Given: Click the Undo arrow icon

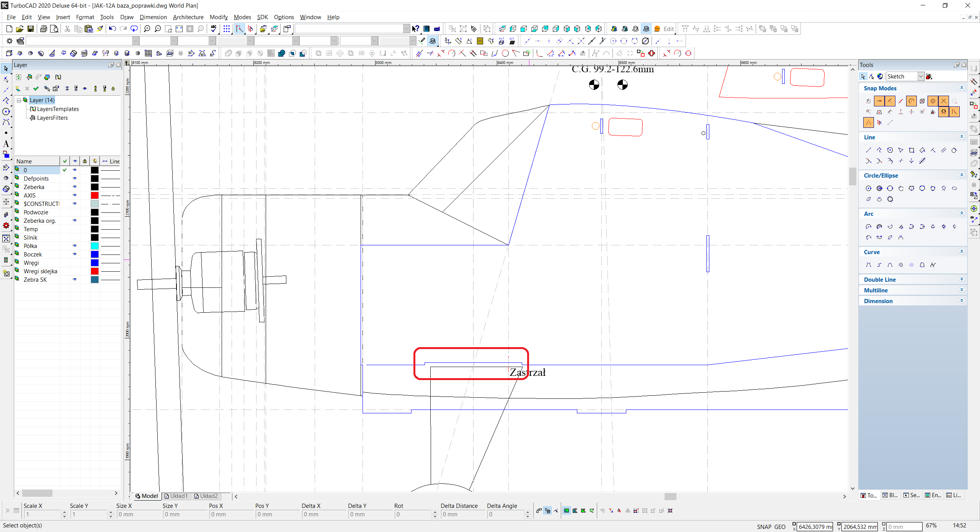Looking at the screenshot, I should click(x=112, y=29).
